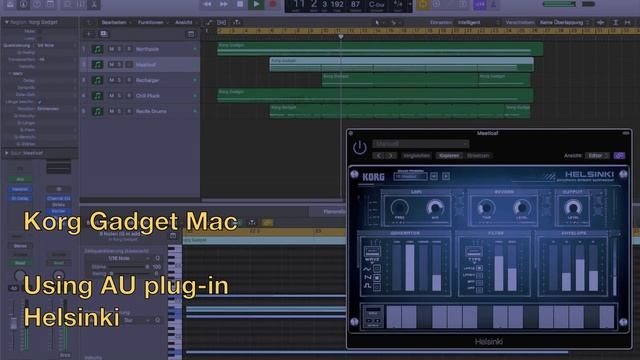Click the playhead marker in the ruler
This screenshot has height=360, width=640.
(x=341, y=37)
